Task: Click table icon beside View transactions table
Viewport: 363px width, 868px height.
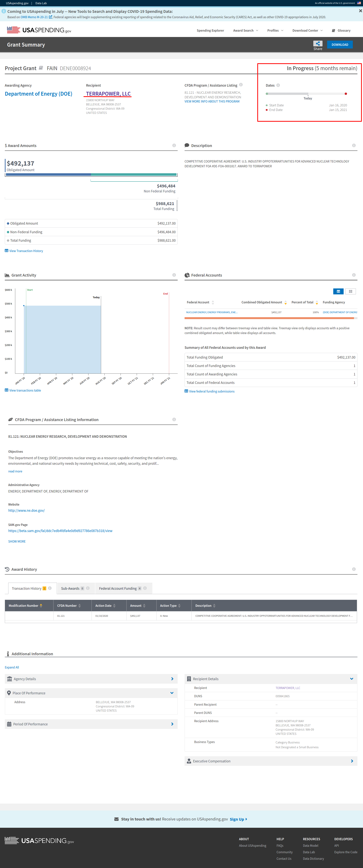Action: [x=6, y=390]
